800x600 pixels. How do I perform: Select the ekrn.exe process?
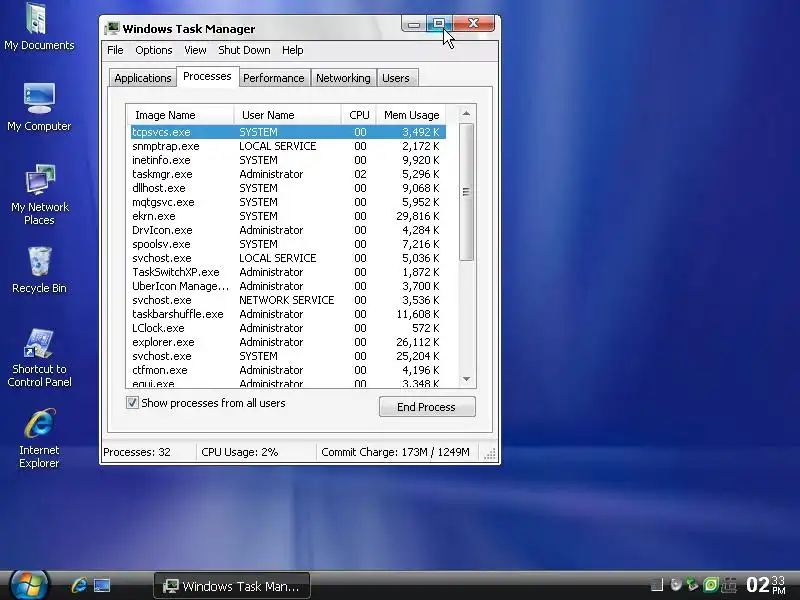[x=288, y=216]
